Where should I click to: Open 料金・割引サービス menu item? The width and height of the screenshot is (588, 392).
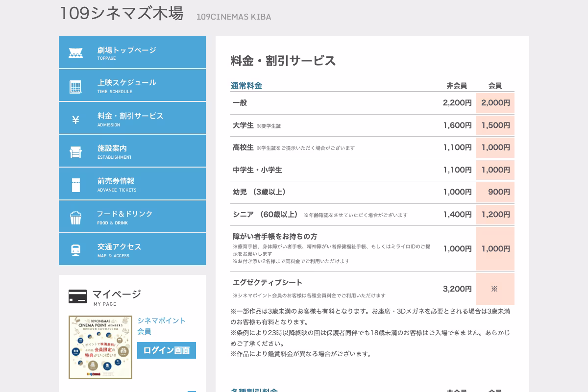tap(132, 118)
